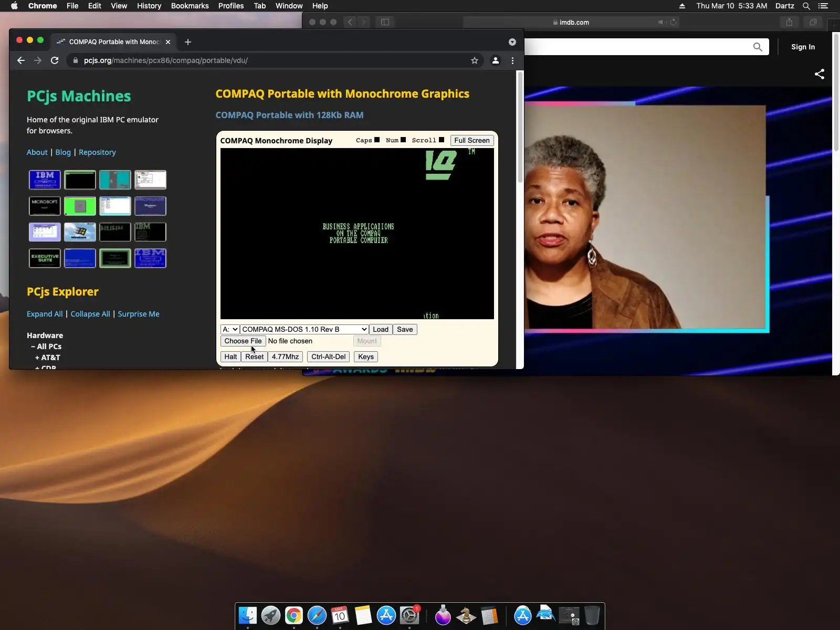Image resolution: width=840 pixels, height=630 pixels.
Task: Click the COMPAQ monochrome display screen
Action: [x=357, y=234]
